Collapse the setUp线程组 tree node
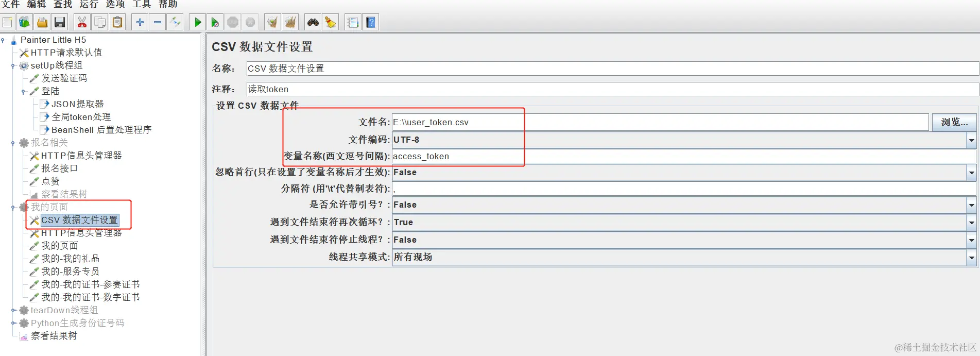The width and height of the screenshot is (980, 356). click(13, 65)
